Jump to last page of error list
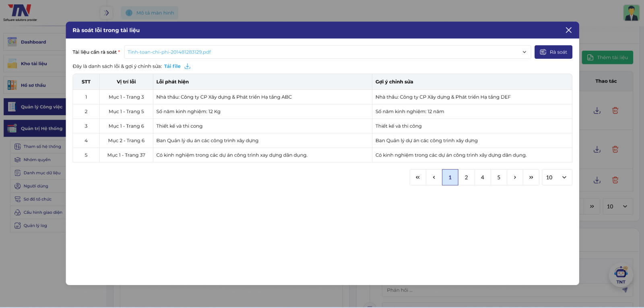Image resolution: width=644 pixels, height=308 pixels. [531, 178]
